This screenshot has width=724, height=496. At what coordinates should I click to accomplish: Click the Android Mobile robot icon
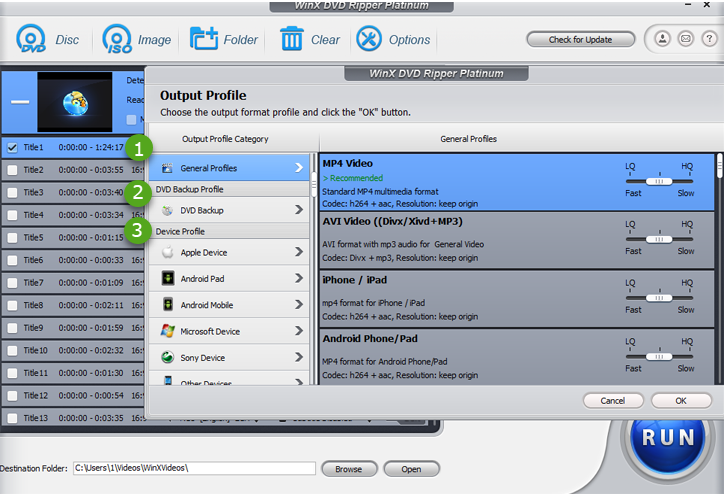tap(168, 305)
